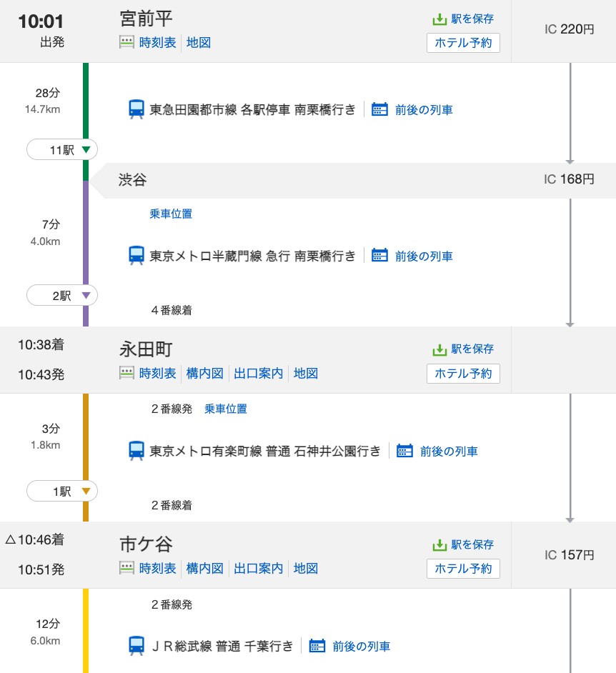The height and width of the screenshot is (673, 616).
Task: Click the calendar icon next to the 半蔵門線 train
Action: (x=379, y=256)
